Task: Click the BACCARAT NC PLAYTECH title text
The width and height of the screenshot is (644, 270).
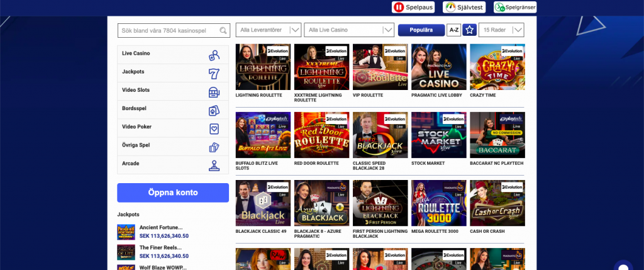Action: click(x=497, y=163)
